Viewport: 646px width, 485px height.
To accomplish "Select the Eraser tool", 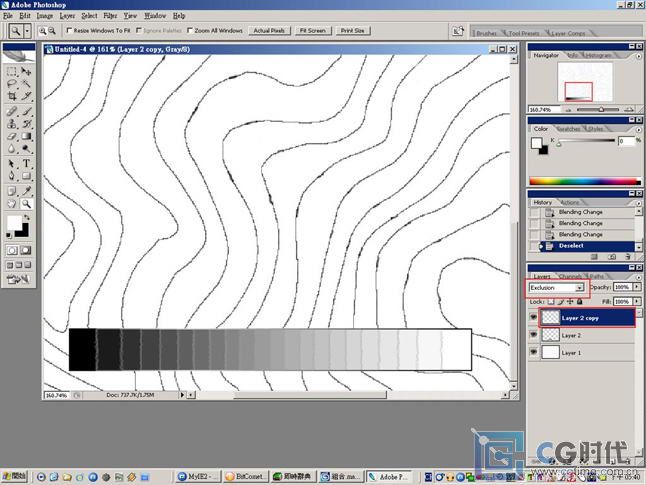I will point(12,136).
